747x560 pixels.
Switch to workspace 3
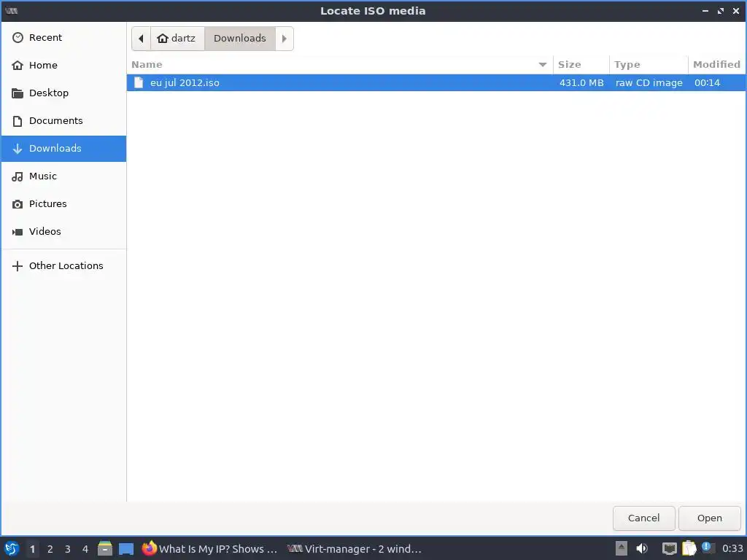68,549
